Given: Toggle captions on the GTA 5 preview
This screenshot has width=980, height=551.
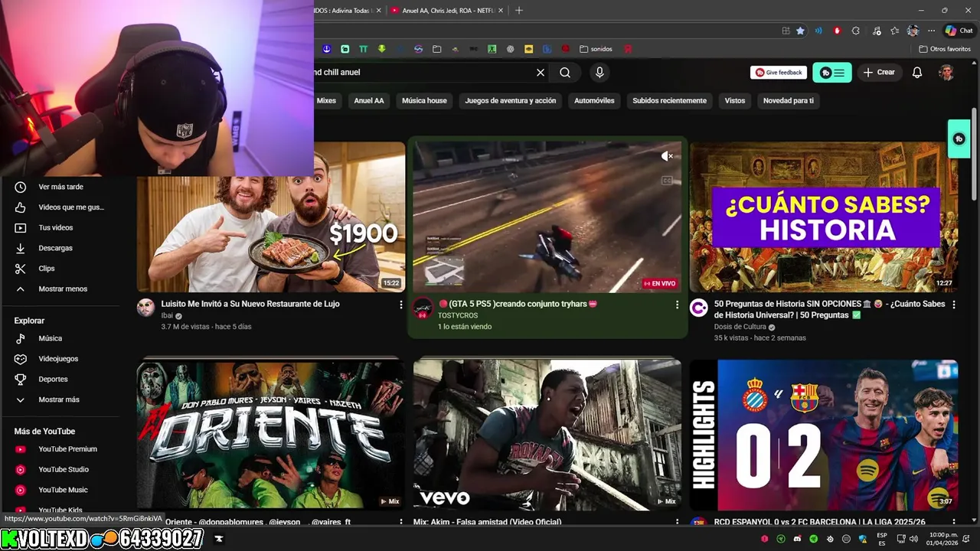Looking at the screenshot, I should 667,181.
